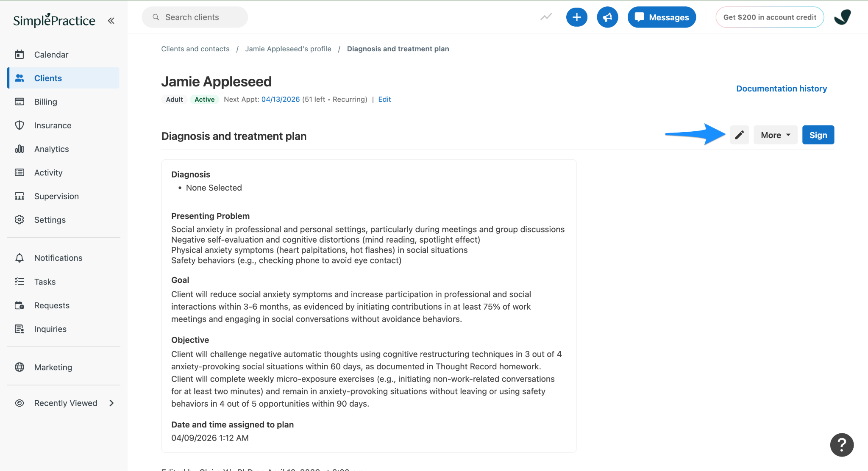Navigate to Jamie Appleseed's profile breadcrumb
This screenshot has height=471, width=868.
point(288,49)
